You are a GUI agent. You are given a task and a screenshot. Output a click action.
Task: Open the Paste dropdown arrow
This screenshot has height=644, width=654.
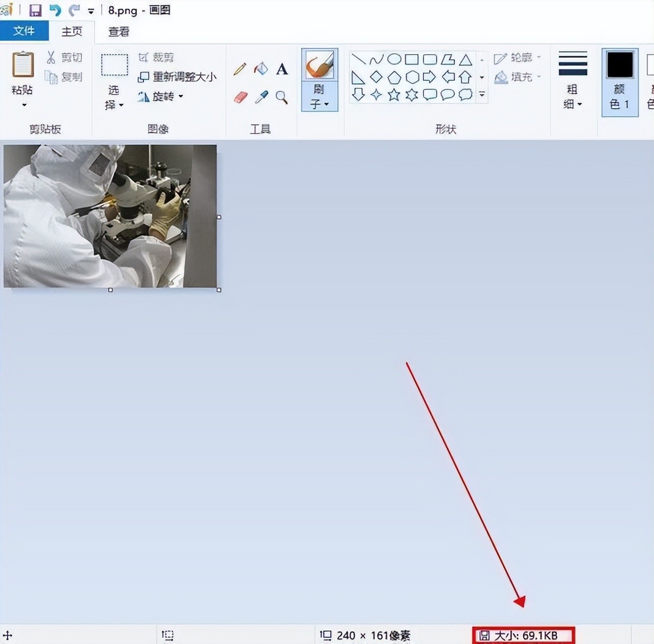pyautogui.click(x=24, y=105)
